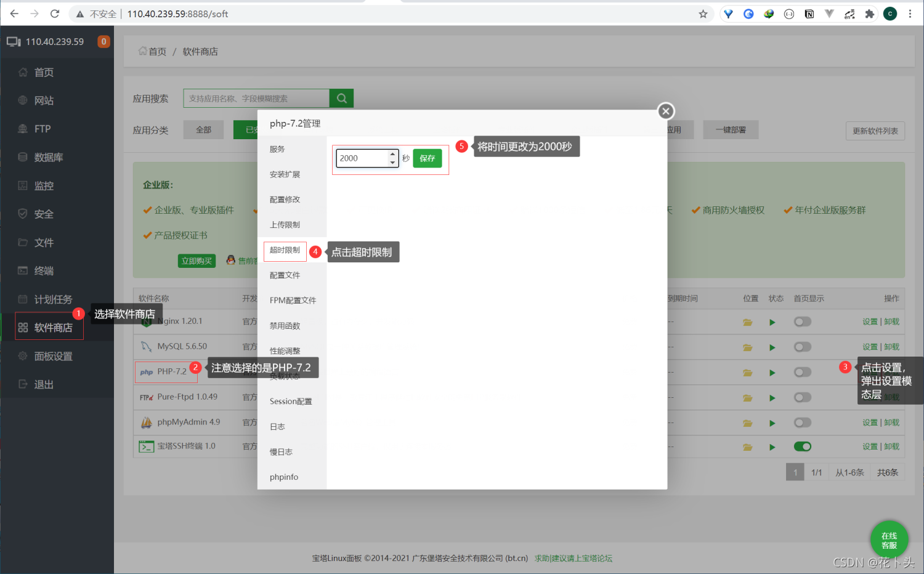Screen dimensions: 924x574
Task: Open the Chrome three-dot menu
Action: [910, 13]
